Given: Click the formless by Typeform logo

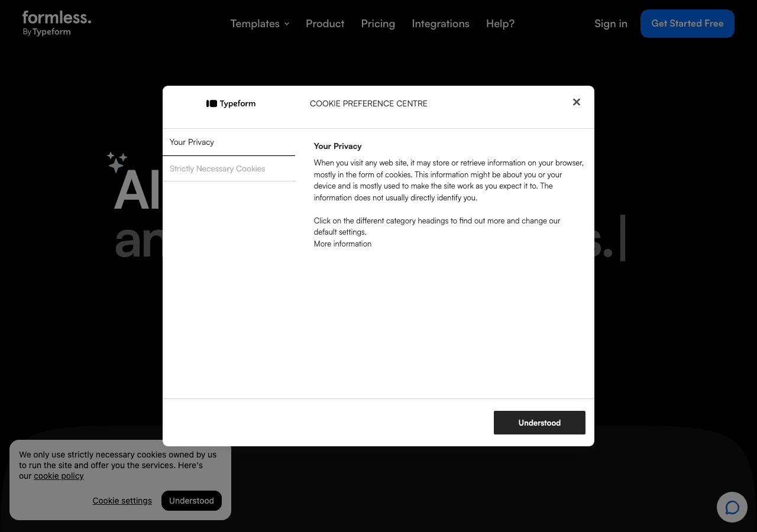Looking at the screenshot, I should 57,24.
